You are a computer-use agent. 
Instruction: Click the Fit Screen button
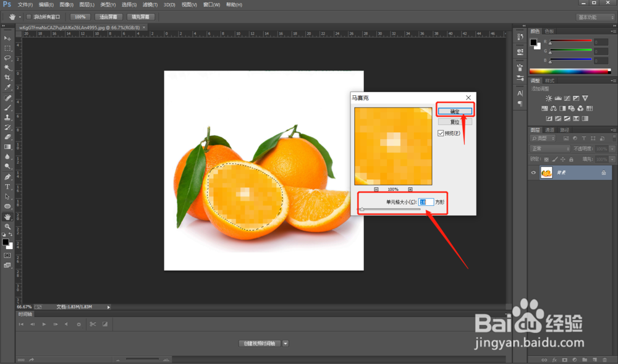pyautogui.click(x=108, y=17)
